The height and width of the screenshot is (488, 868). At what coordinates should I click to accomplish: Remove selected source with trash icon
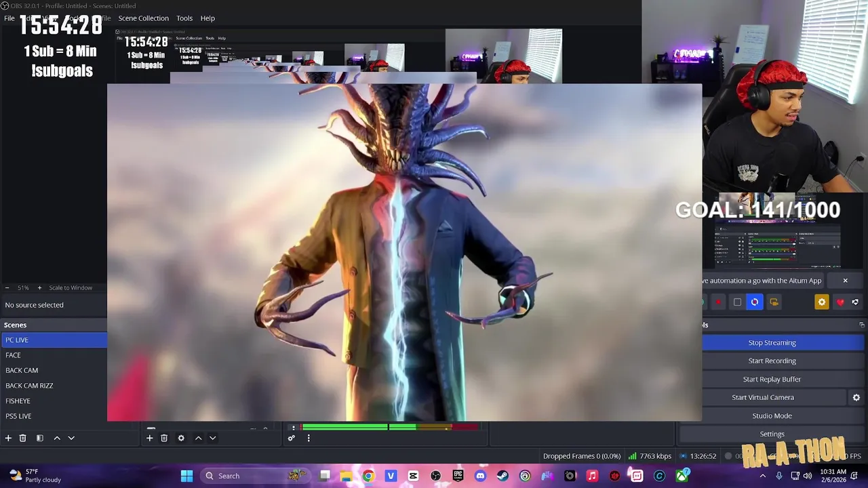click(164, 439)
